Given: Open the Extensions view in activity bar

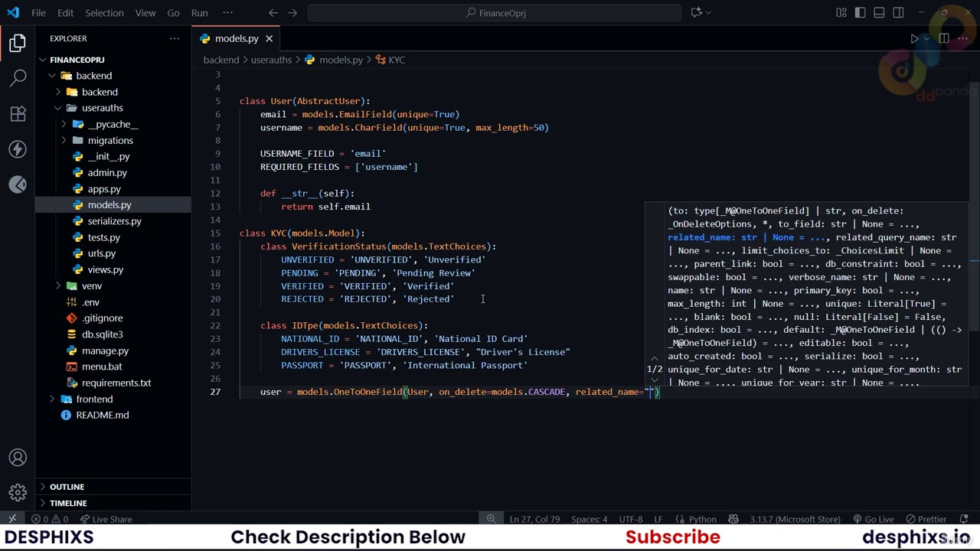Looking at the screenshot, I should (18, 114).
